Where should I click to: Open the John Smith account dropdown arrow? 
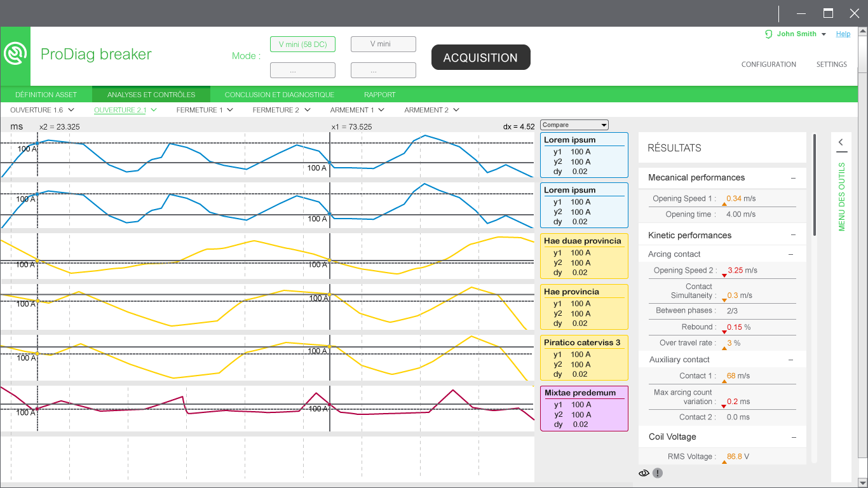click(824, 34)
